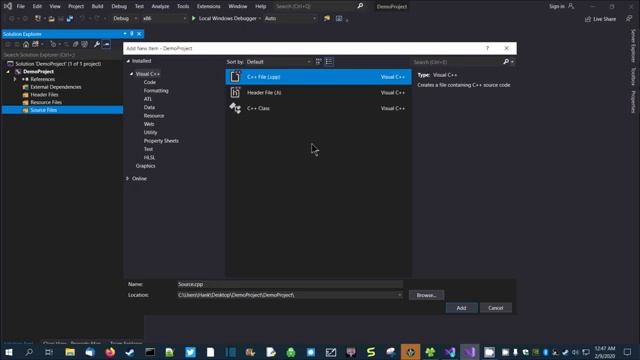Open the Project menu
The width and height of the screenshot is (640, 360).
76,6
